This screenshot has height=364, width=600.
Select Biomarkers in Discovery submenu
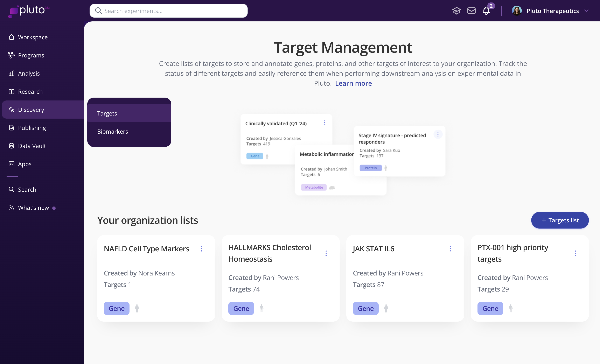pyautogui.click(x=112, y=132)
